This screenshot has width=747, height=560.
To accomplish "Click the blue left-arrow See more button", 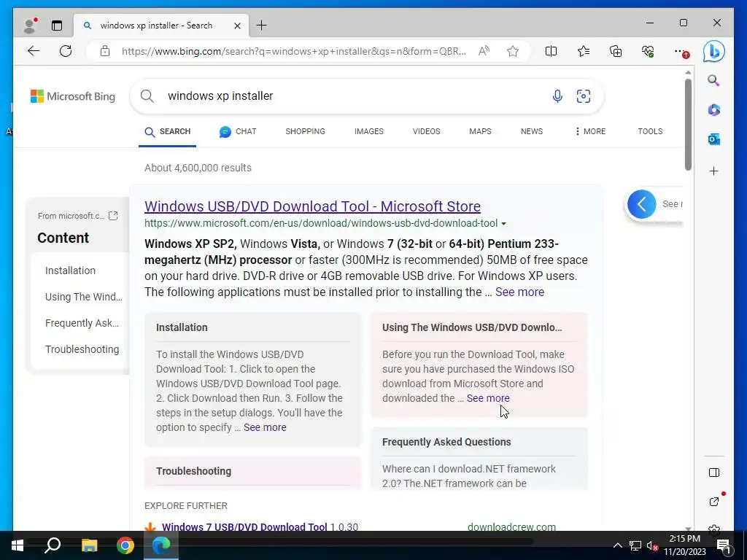I will [x=641, y=204].
